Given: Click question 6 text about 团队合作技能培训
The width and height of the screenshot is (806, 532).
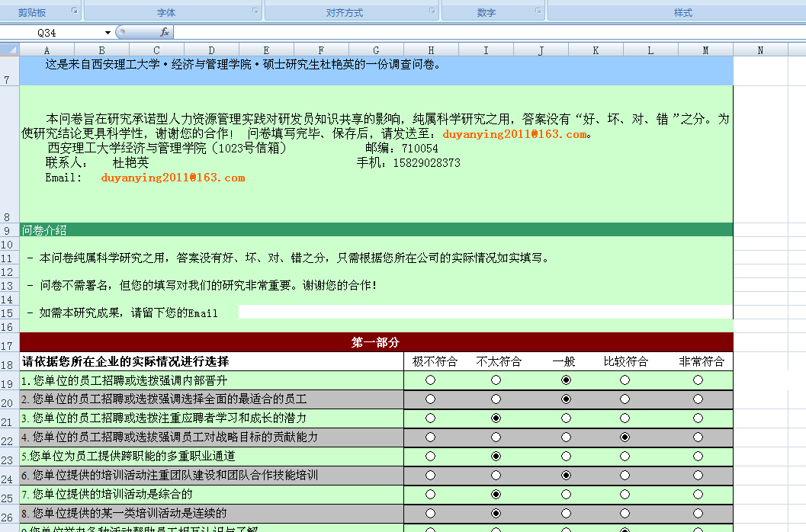Looking at the screenshot, I should (169, 476).
